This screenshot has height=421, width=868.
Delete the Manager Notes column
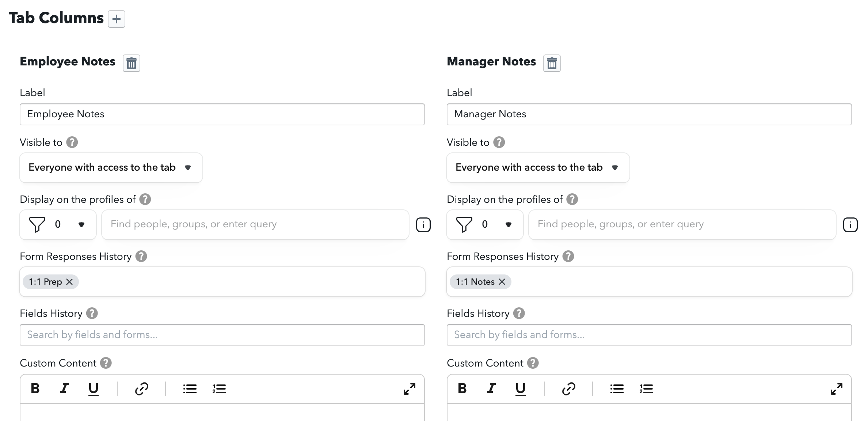pyautogui.click(x=552, y=63)
